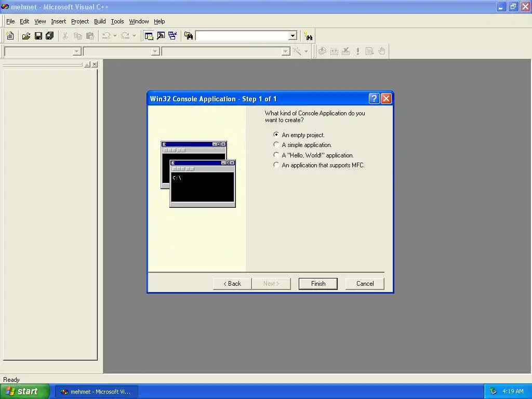Image resolution: width=532 pixels, height=399 pixels.
Task: Click the taskbar clock showing 4:19 AM
Action: click(x=513, y=391)
